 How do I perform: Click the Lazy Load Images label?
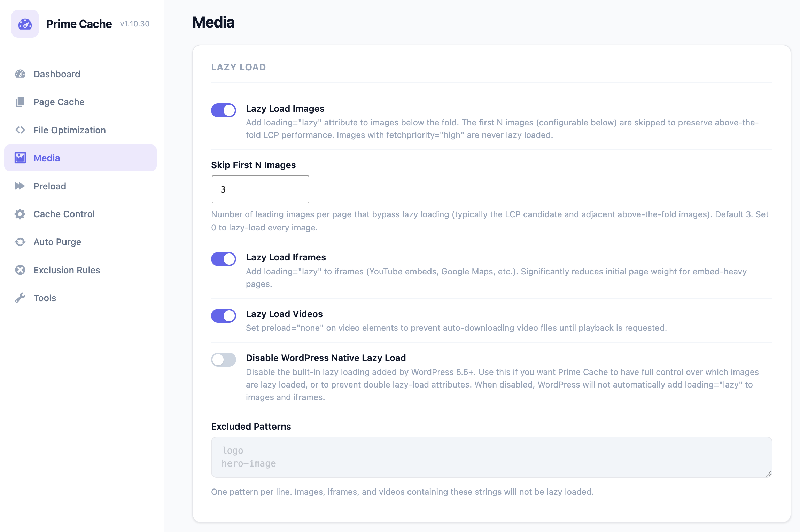pos(285,108)
